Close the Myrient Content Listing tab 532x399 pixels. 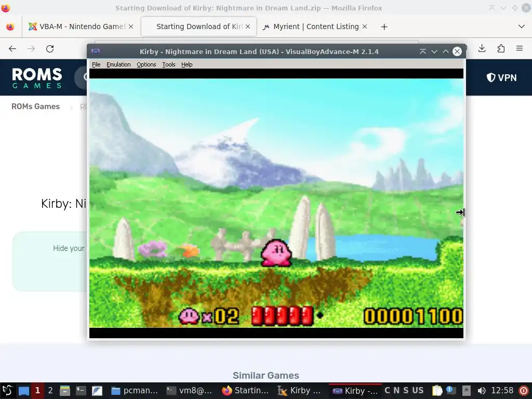365,26
